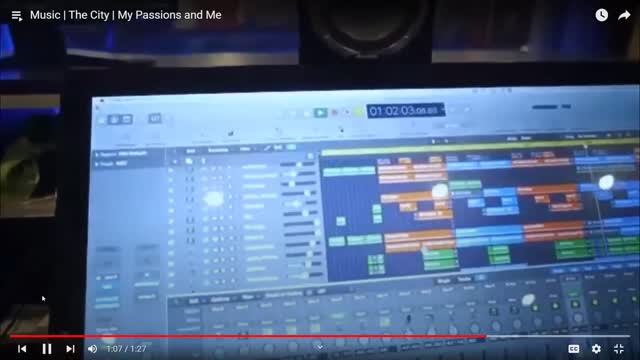Click the 1:07 / 1:27 time display
The width and height of the screenshot is (640, 360).
(x=126, y=349)
